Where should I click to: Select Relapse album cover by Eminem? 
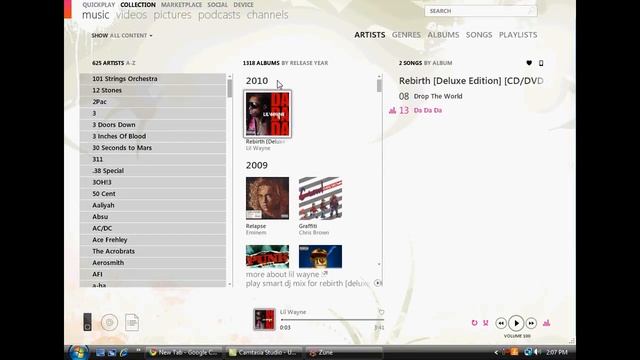coord(267,198)
